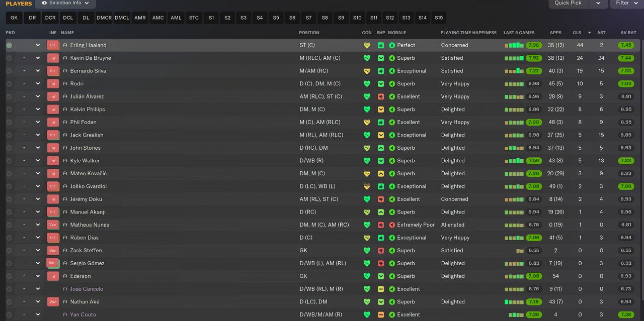
Task: Click Erling Haaland's morale arrow icon
Action: (x=392, y=45)
